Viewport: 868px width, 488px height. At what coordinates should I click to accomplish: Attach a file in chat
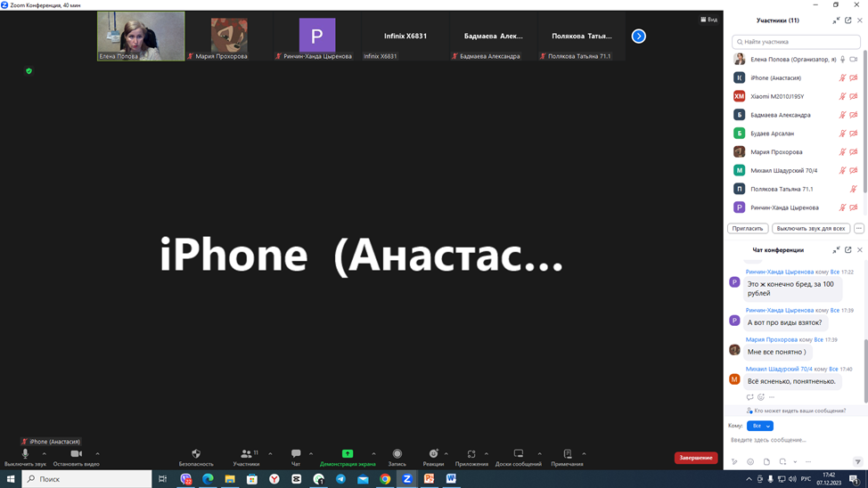tap(766, 461)
